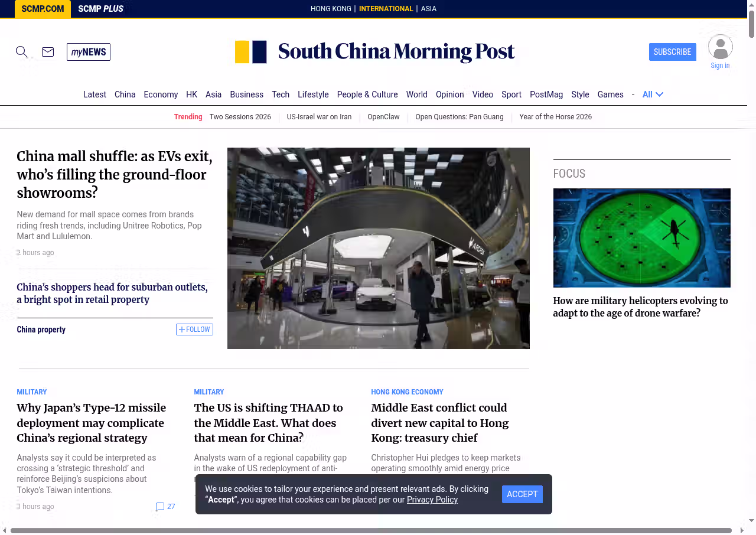
Task: Select the International edition
Action: (x=386, y=9)
